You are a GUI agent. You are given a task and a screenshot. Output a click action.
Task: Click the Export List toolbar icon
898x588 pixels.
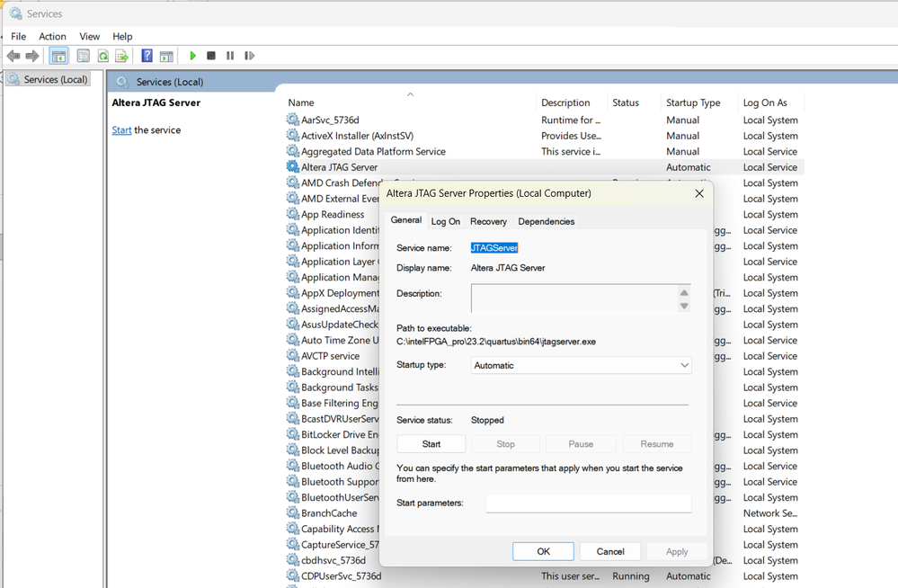tap(121, 56)
